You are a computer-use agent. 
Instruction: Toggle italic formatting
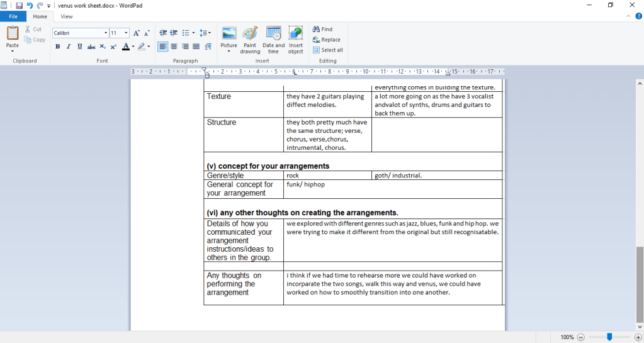(69, 47)
